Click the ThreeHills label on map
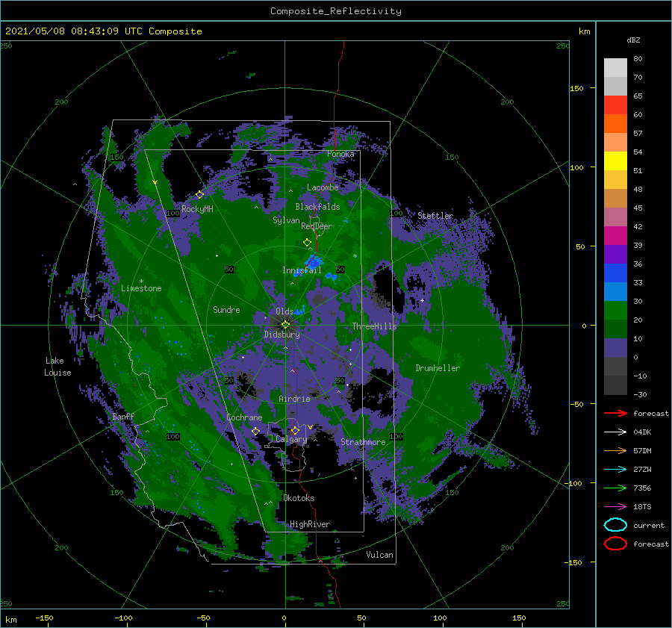Image resolution: width=672 pixels, height=628 pixels. 374,326
